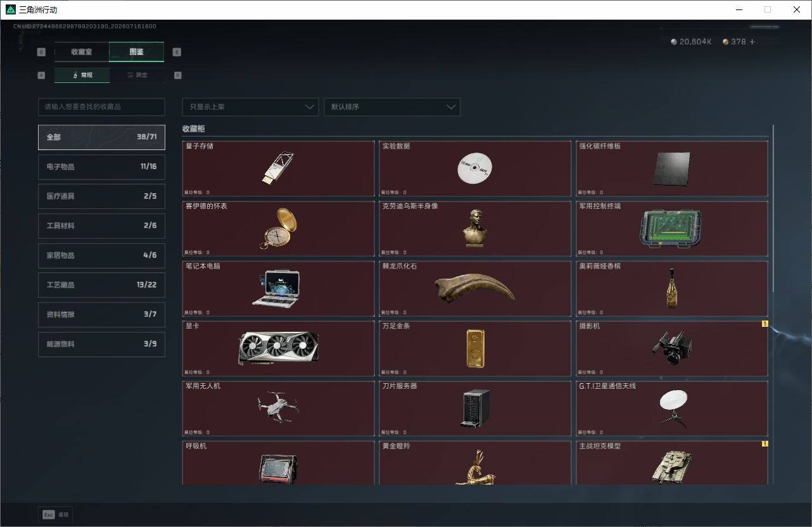Open the 默认排序 sort dropdown
The height and width of the screenshot is (527, 812).
[x=392, y=107]
